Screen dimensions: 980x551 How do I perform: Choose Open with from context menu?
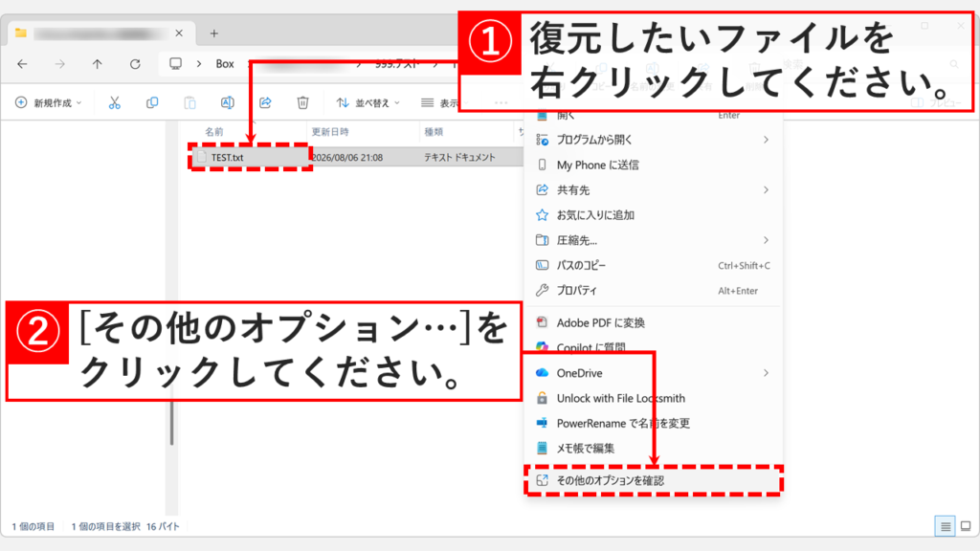(653, 140)
